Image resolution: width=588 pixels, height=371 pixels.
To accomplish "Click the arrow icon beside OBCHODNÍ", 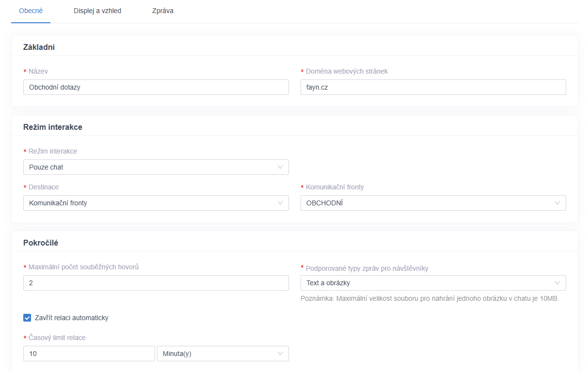I will [x=557, y=203].
